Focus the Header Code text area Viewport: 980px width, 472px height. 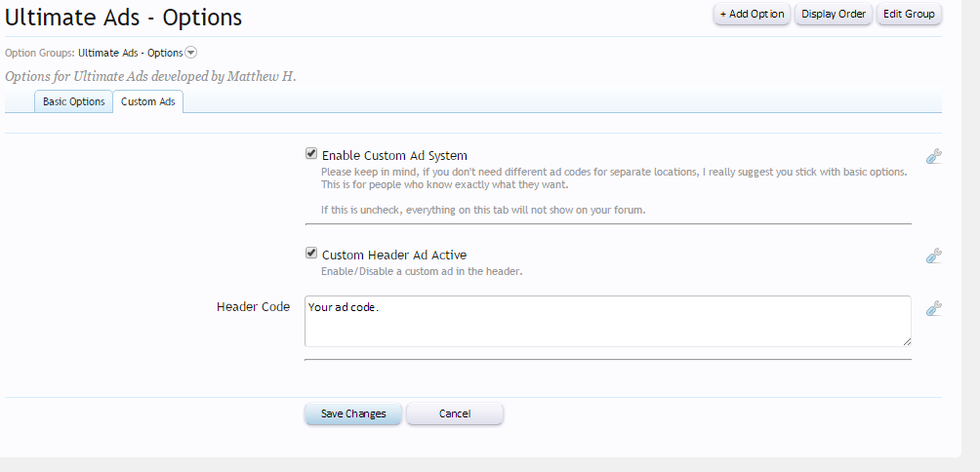tap(607, 321)
